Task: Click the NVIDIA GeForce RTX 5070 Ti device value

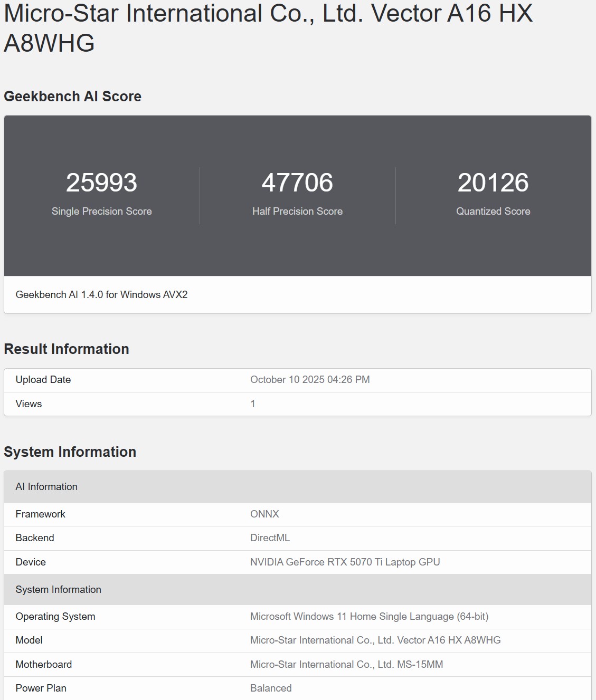Action: (345, 562)
